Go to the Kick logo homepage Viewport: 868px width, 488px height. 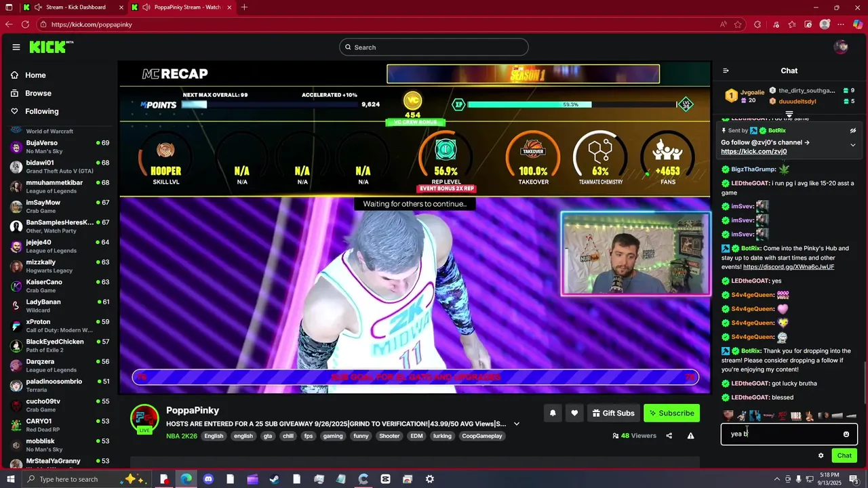51,47
